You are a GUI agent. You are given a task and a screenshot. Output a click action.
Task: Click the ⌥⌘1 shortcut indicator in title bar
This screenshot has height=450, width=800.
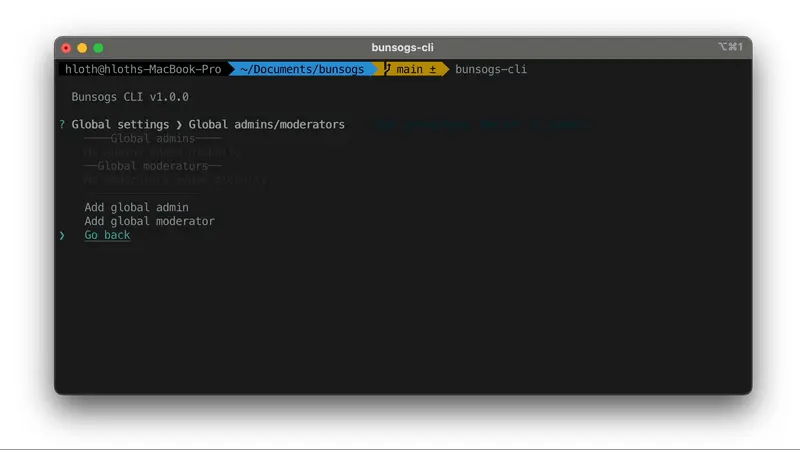click(730, 47)
